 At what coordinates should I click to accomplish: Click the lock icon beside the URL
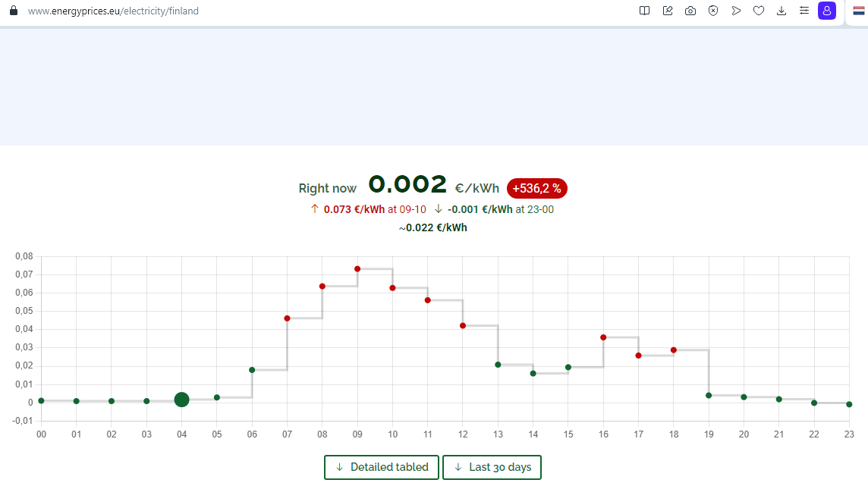click(14, 11)
